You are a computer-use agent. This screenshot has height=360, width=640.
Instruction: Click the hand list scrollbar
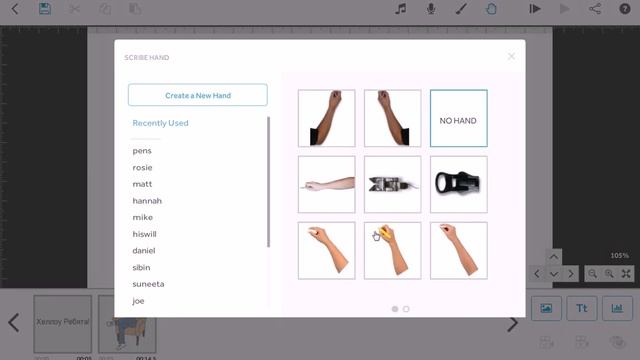point(268,182)
